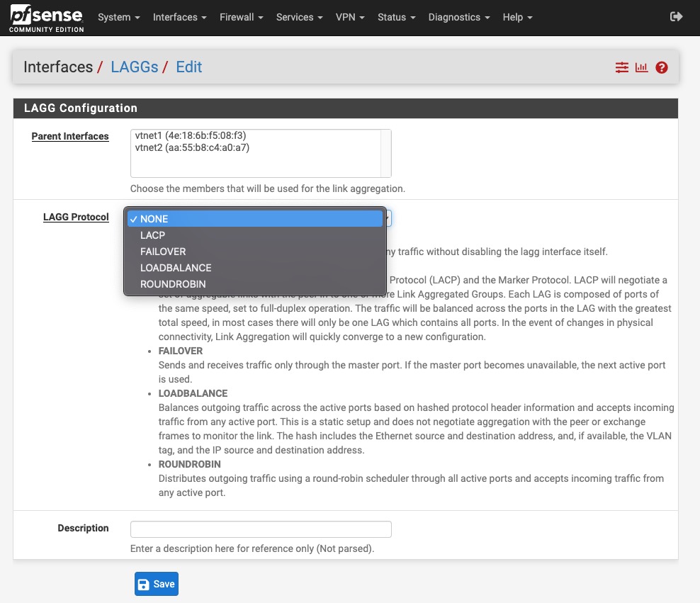
Task: Open the Interfaces menu
Action: coord(179,18)
